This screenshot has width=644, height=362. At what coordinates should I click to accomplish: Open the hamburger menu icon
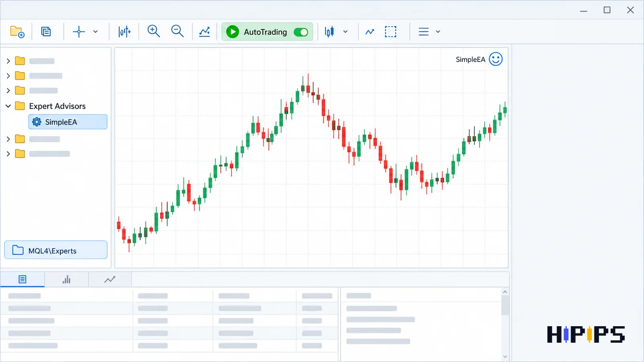point(423,32)
